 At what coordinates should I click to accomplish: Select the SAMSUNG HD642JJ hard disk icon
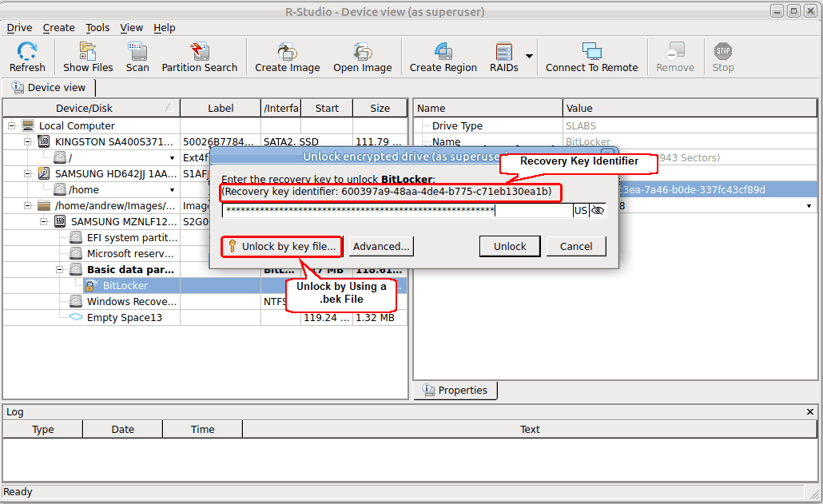[x=44, y=173]
